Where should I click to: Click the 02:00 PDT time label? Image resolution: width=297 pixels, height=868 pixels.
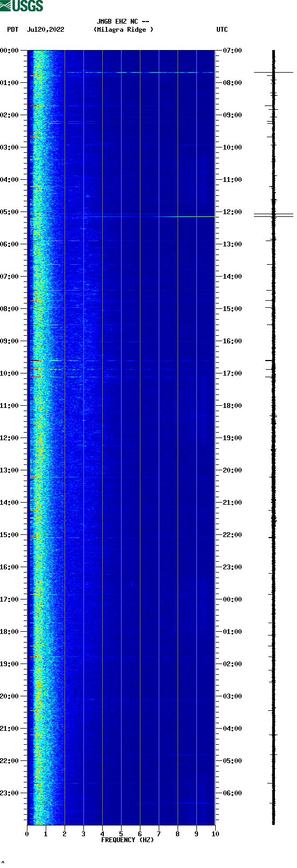pos(10,115)
